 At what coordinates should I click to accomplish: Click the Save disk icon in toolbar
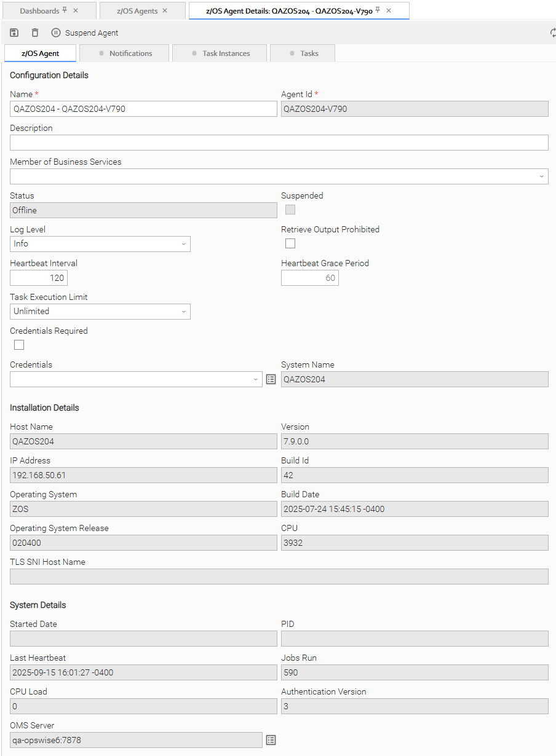(x=15, y=33)
